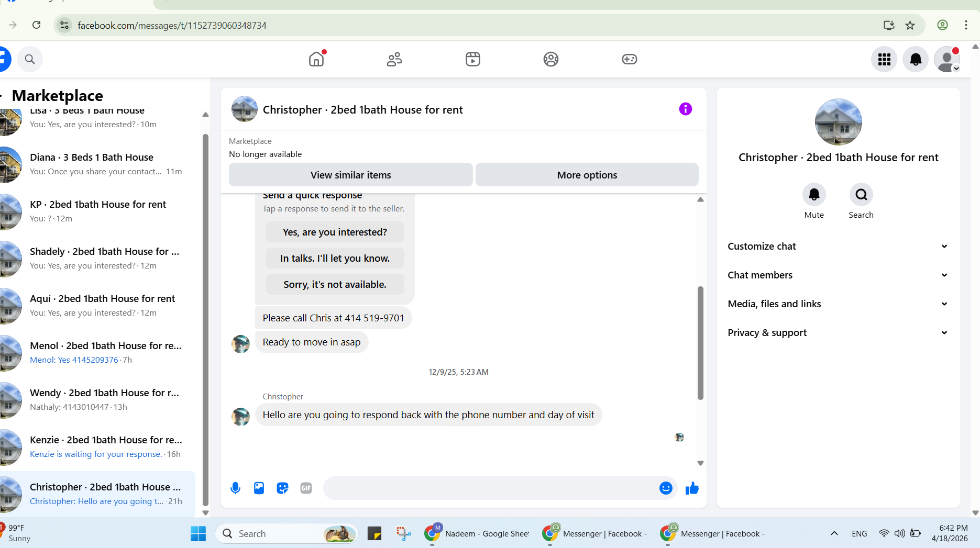
Task: Open conversation information purple icon
Action: [x=685, y=109]
